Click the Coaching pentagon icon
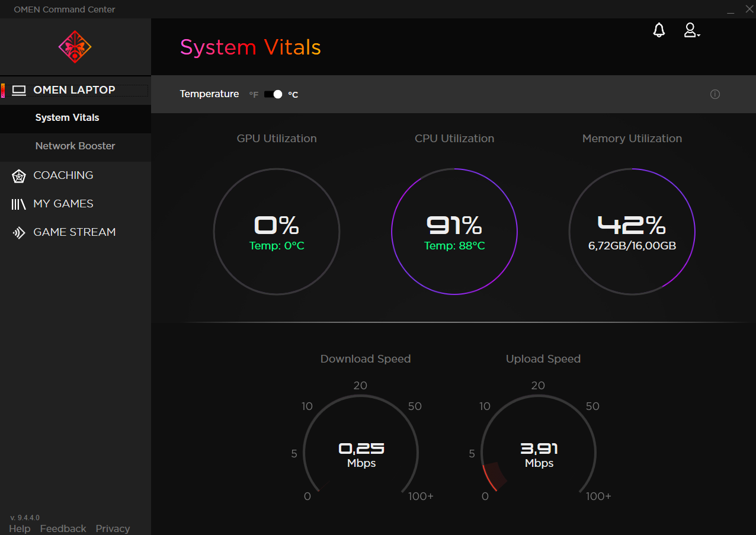 point(20,175)
